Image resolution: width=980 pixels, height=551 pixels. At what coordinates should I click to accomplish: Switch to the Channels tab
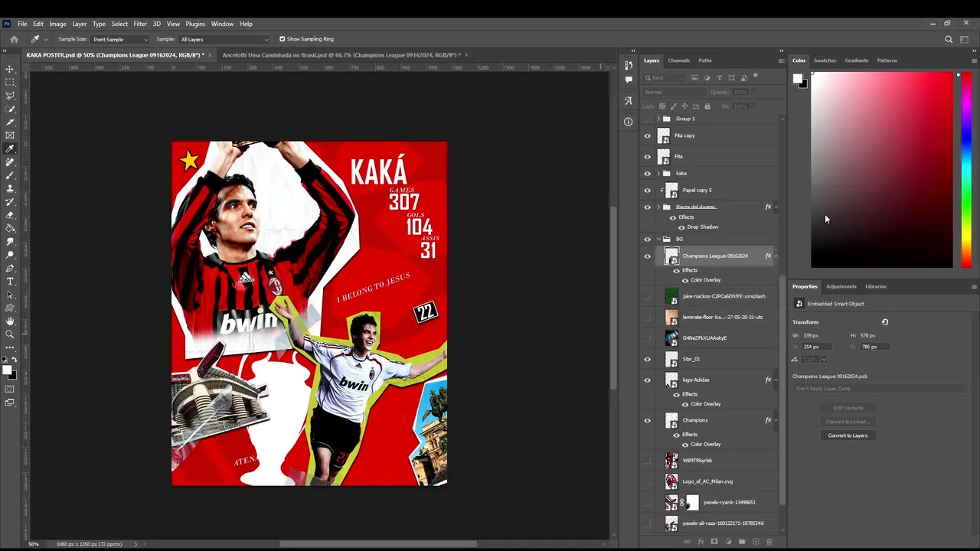click(x=679, y=60)
